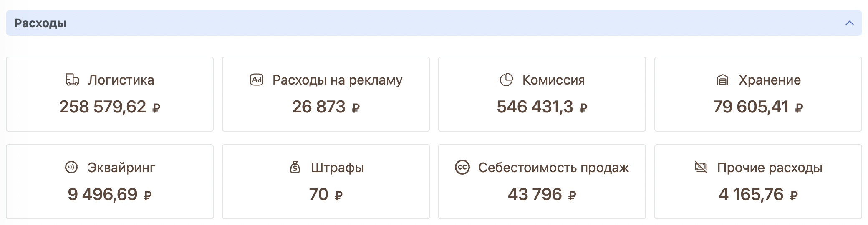
Task: Click the Логистика amount 258 579,62 ₽
Action: coord(109,107)
